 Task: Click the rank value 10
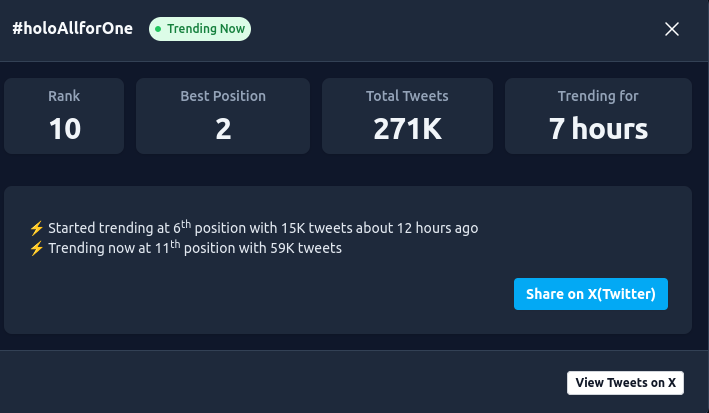(x=64, y=129)
